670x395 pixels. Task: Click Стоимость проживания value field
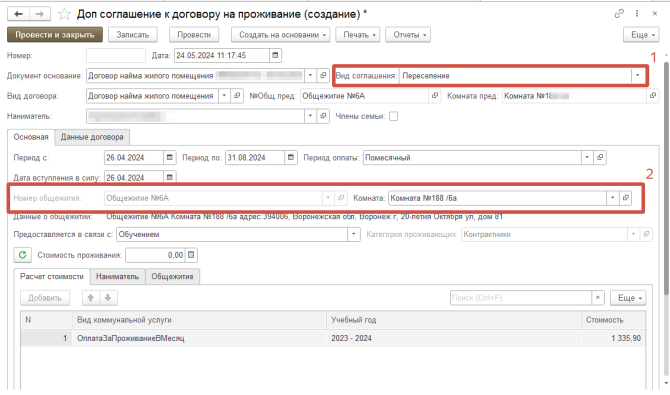tap(155, 255)
